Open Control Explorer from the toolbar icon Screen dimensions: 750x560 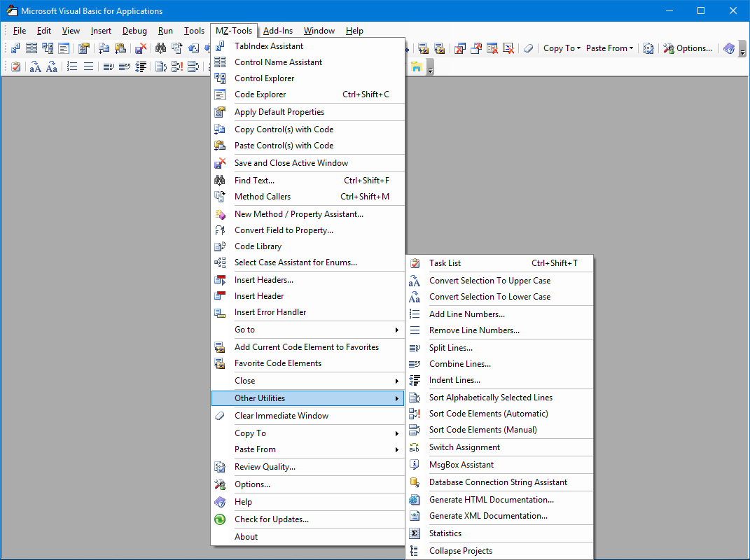click(48, 48)
